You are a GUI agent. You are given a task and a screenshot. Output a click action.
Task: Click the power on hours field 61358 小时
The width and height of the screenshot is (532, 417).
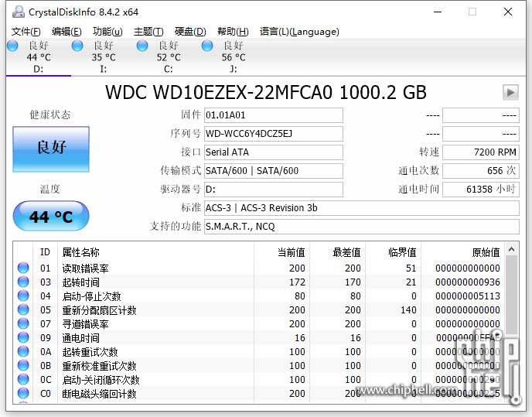pyautogui.click(x=481, y=189)
